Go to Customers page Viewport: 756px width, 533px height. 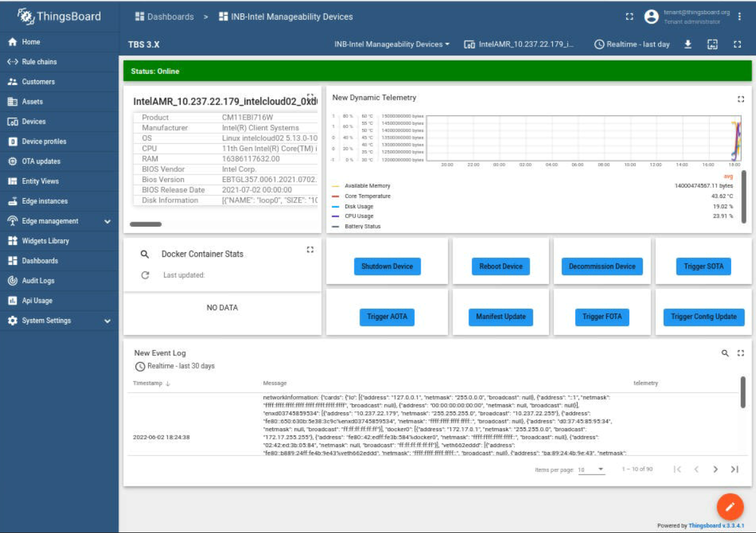59,82
